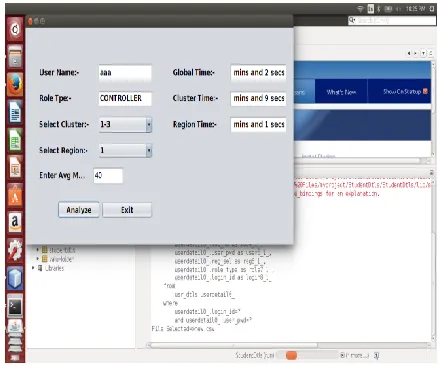Image resolution: width=438 pixels, height=366 pixels.
Task: Open LibreOffice Impress presentation icon
Action: click(15, 167)
